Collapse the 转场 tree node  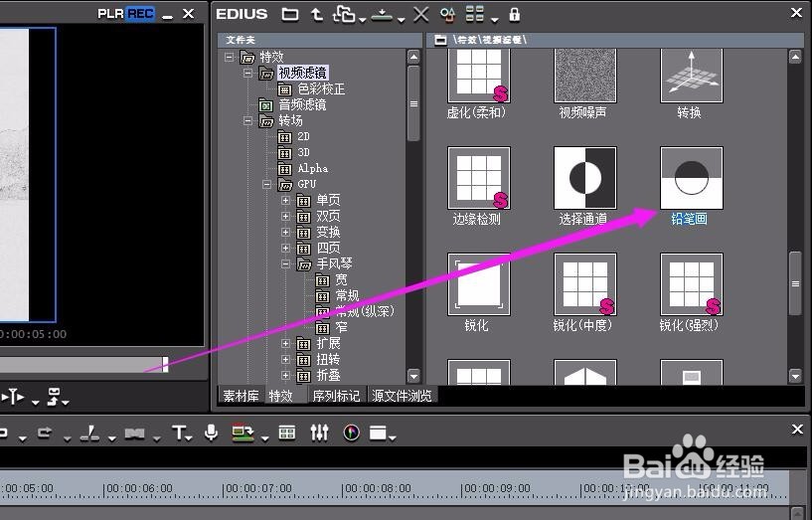[248, 120]
